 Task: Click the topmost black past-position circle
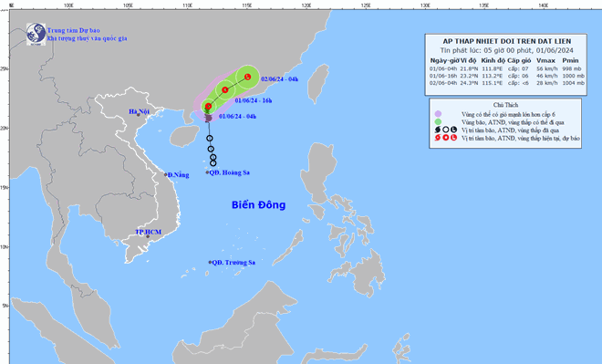point(210,139)
